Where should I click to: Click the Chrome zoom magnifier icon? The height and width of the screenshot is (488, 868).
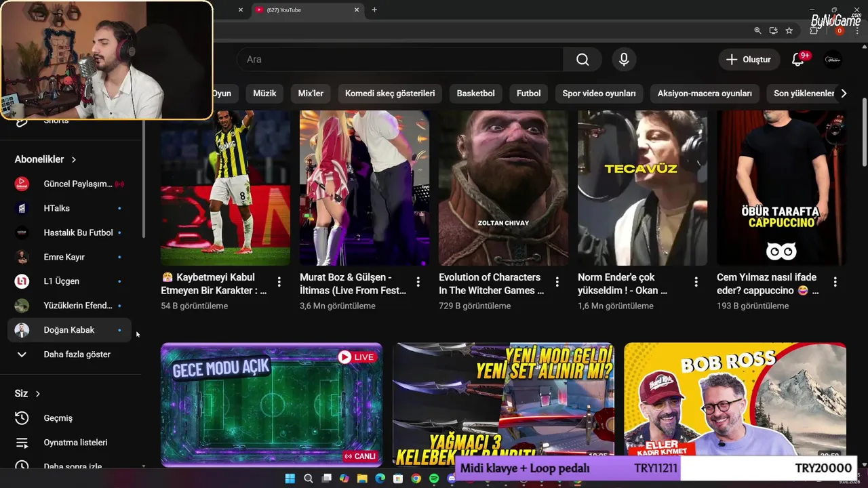(757, 30)
